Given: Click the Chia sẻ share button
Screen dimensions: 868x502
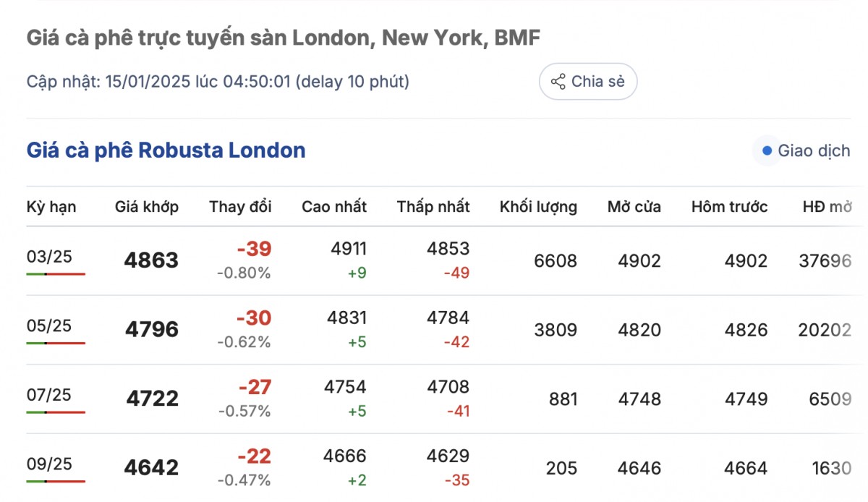Looking at the screenshot, I should click(x=587, y=82).
